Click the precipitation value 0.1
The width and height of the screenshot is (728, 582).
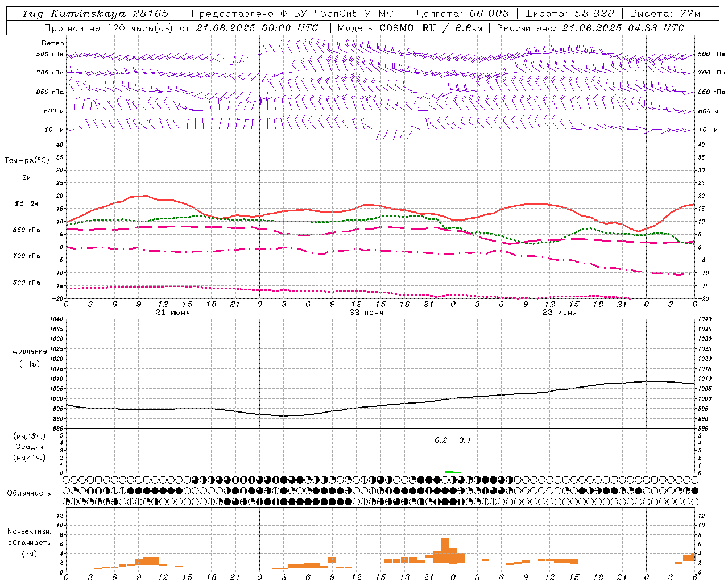coord(465,440)
